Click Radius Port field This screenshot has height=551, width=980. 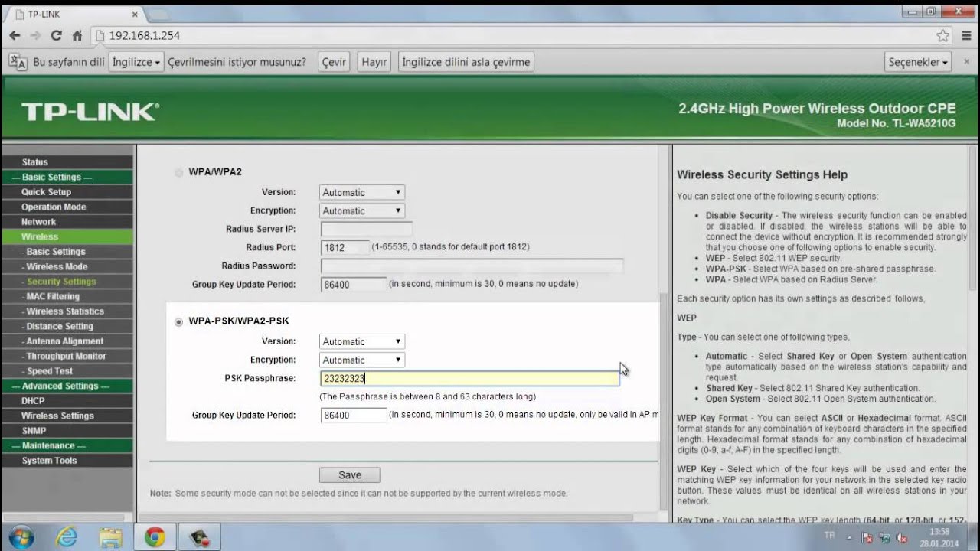(345, 247)
